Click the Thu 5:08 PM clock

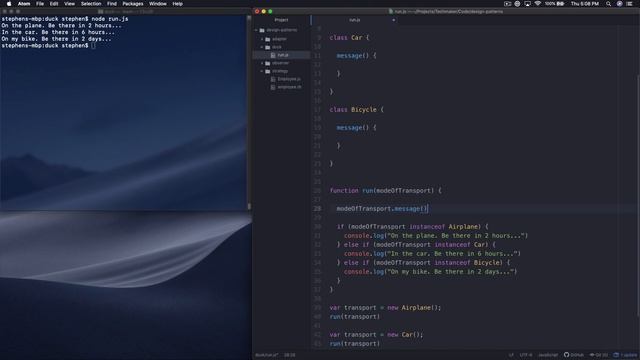pyautogui.click(x=584, y=4)
